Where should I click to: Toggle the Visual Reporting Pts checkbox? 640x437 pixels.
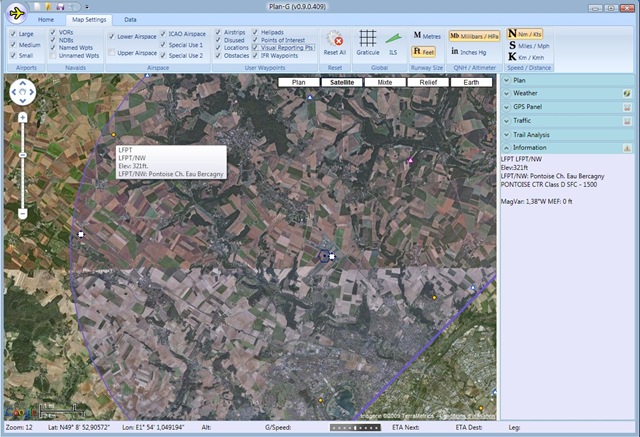tap(255, 47)
